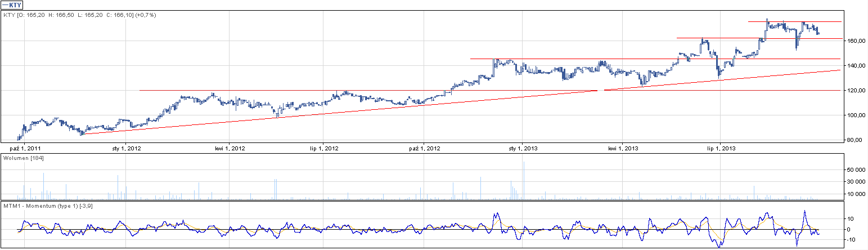Click the 160,00 price axis value

[856, 41]
